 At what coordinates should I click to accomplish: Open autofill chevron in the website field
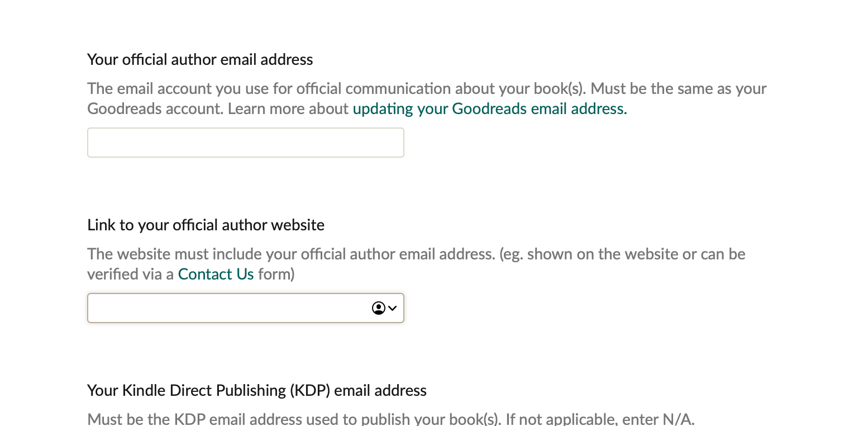[393, 308]
